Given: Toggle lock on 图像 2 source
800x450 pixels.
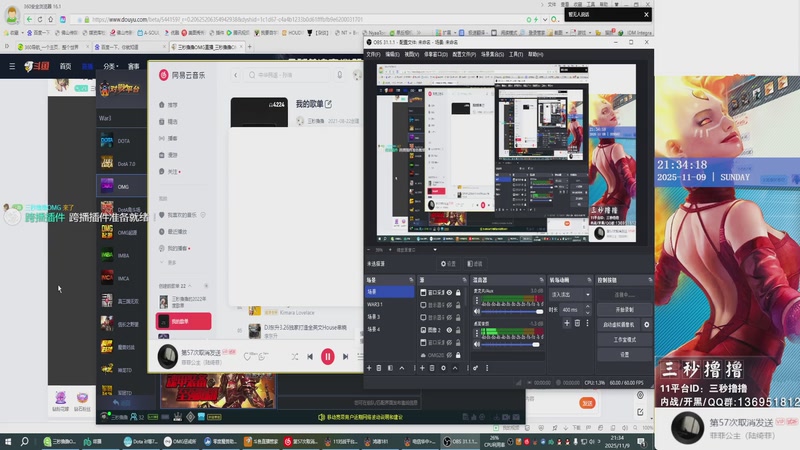Looking at the screenshot, I should pyautogui.click(x=458, y=330).
